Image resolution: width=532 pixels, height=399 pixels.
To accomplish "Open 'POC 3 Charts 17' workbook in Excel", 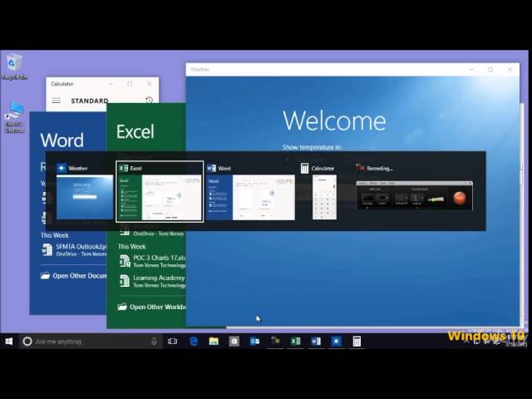I will coord(152,261).
